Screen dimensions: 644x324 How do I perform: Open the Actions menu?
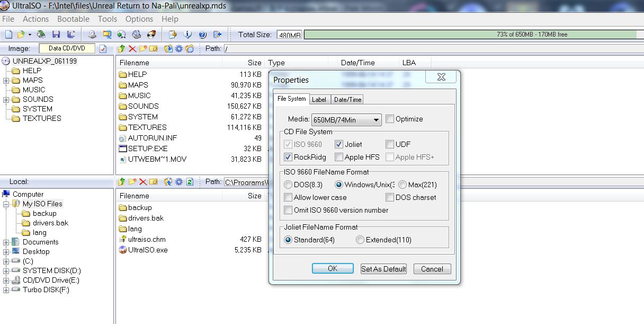(x=36, y=19)
